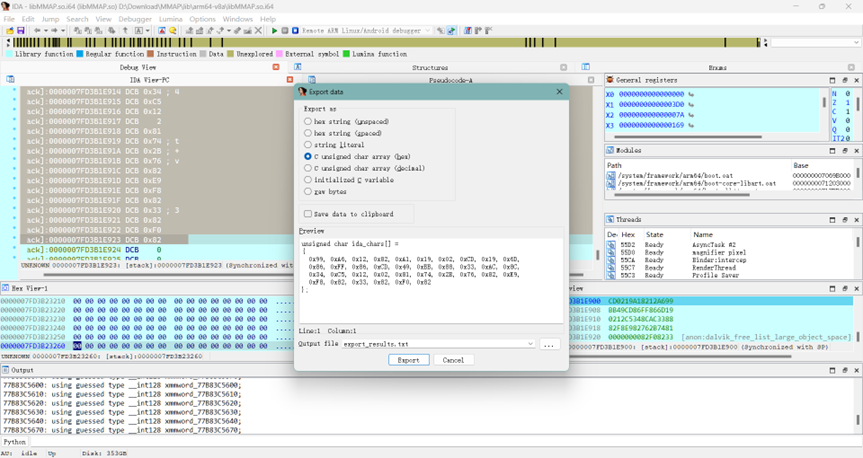
Task: Click the boot.oat module icon
Action: pyautogui.click(x=611, y=176)
